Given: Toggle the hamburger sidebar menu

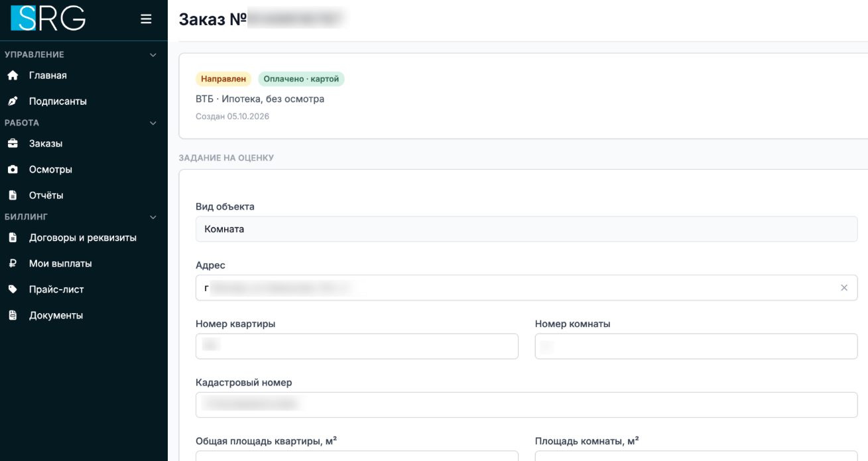Looking at the screenshot, I should (147, 19).
